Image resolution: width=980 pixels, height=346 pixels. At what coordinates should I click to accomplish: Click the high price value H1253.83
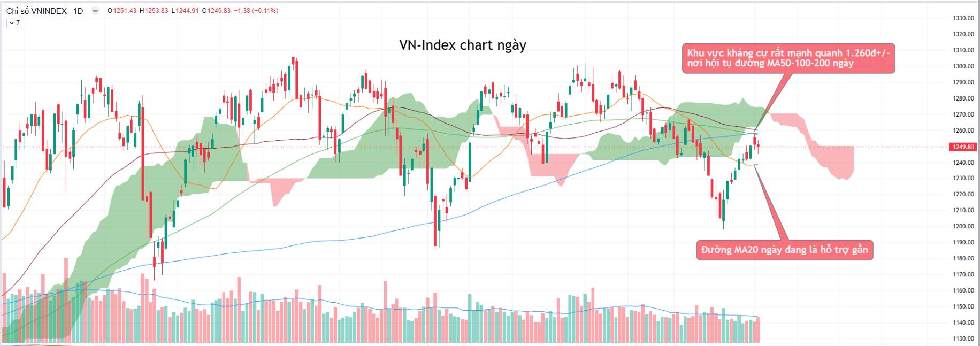(154, 11)
